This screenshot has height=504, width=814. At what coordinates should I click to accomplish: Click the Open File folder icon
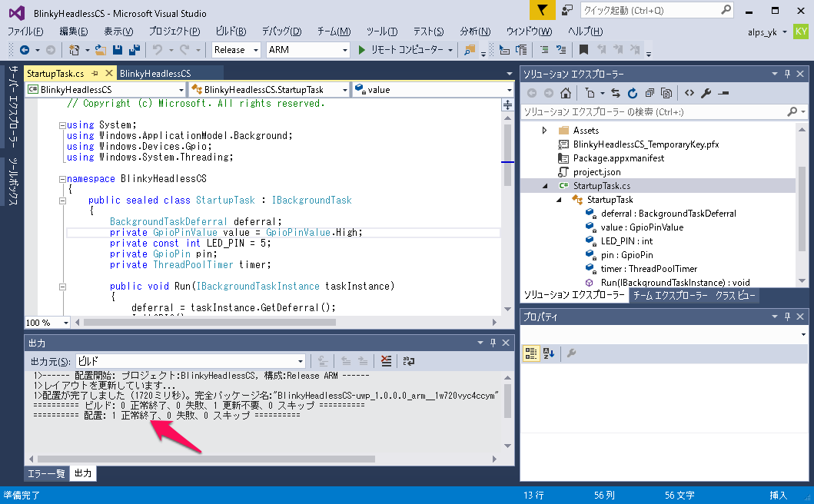pyautogui.click(x=101, y=50)
